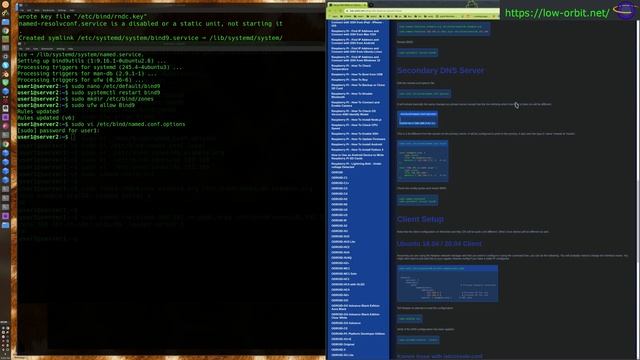
Task: Click the Low Orbit planet logo
Action: pos(624,10)
